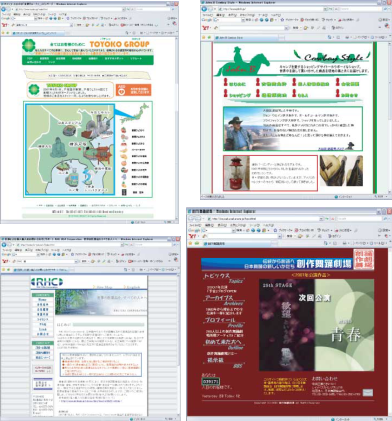392x421 pixels.
Task: Open Archives section on dance theater page
Action: [224, 300]
